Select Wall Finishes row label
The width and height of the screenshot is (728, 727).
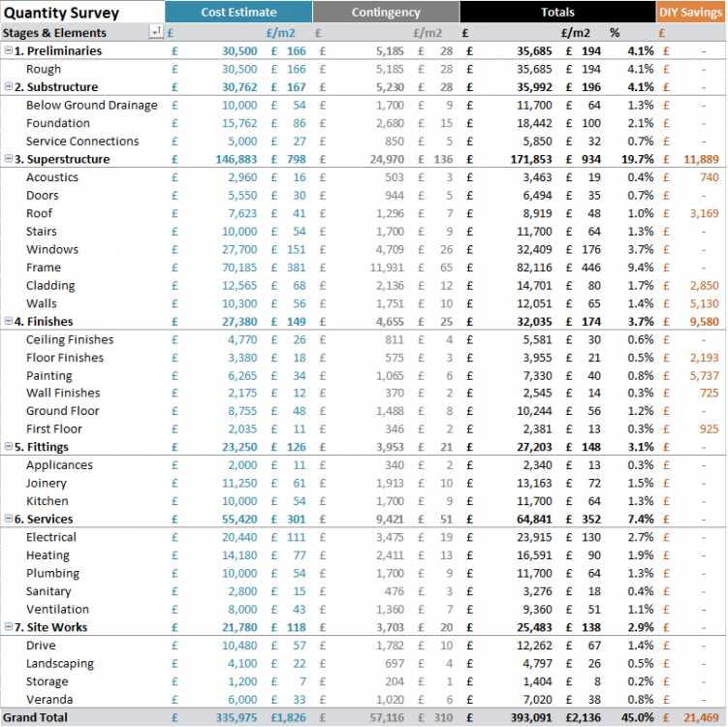point(63,393)
